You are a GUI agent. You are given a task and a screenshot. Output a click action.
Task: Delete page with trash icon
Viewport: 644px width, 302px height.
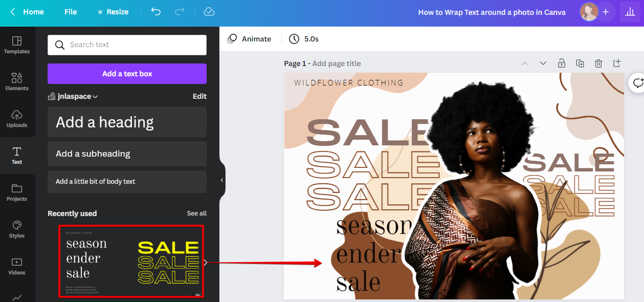click(598, 63)
